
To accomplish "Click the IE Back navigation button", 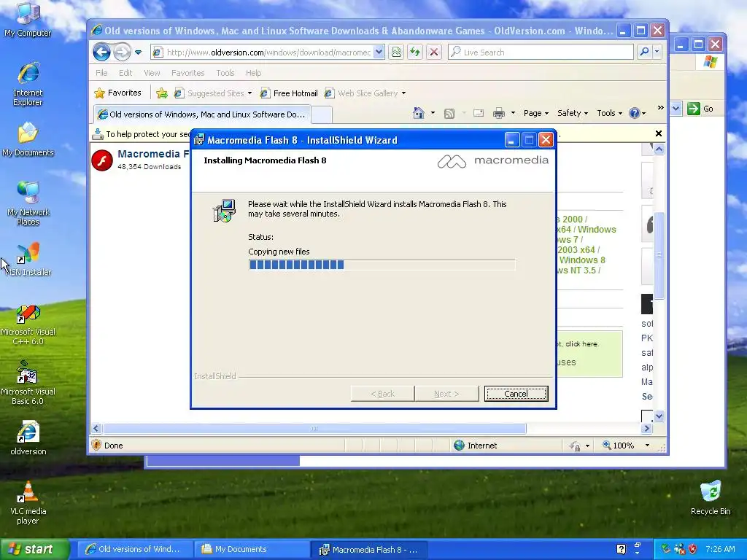I will point(101,52).
